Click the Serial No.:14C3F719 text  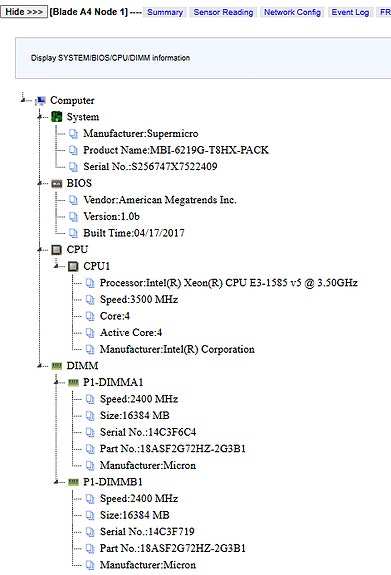click(x=147, y=531)
